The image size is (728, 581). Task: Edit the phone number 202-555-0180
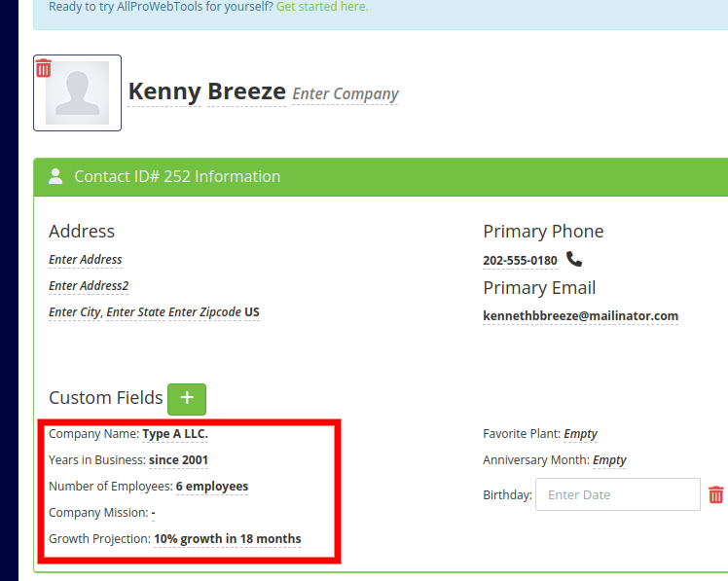point(520,261)
